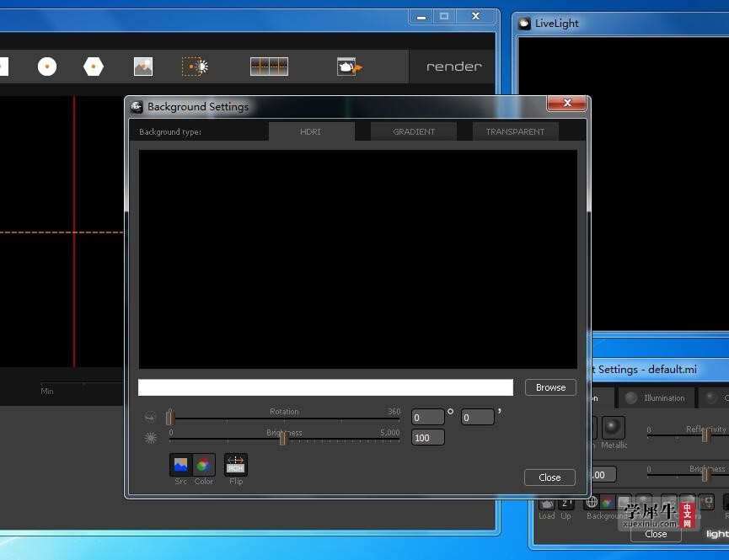This screenshot has height=560, width=729.
Task: Click the rotation minutes input field
Action: 478,417
